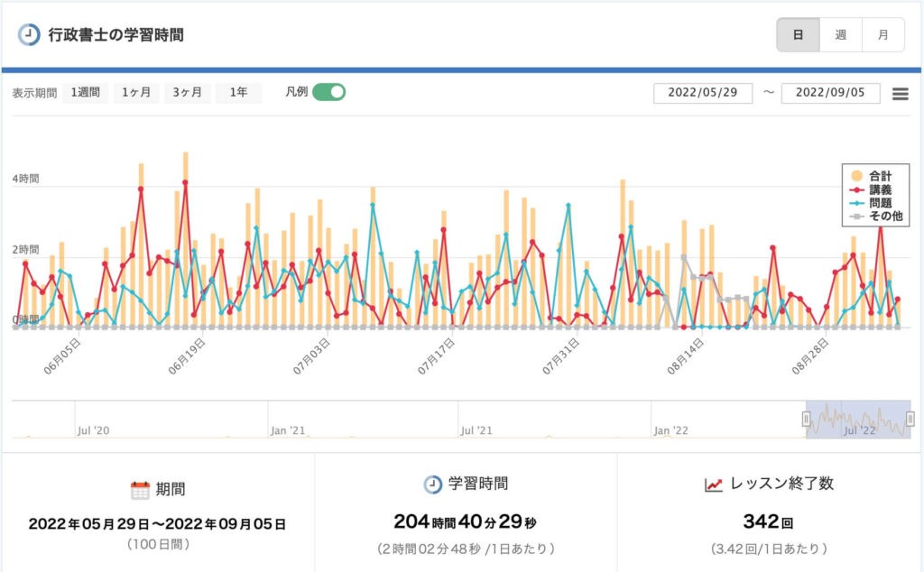Click the 06月05日 axis label
Viewport: 924px width, 572px height.
click(62, 356)
